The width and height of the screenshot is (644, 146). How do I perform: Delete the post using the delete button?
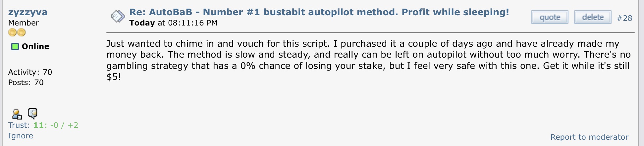click(593, 17)
